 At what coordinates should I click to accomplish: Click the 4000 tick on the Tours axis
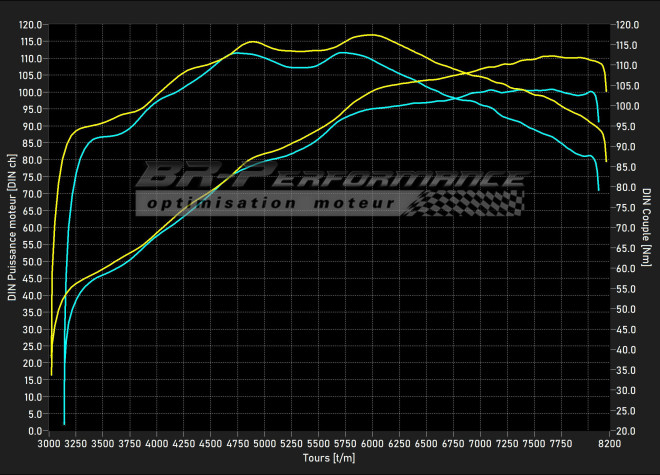(157, 442)
